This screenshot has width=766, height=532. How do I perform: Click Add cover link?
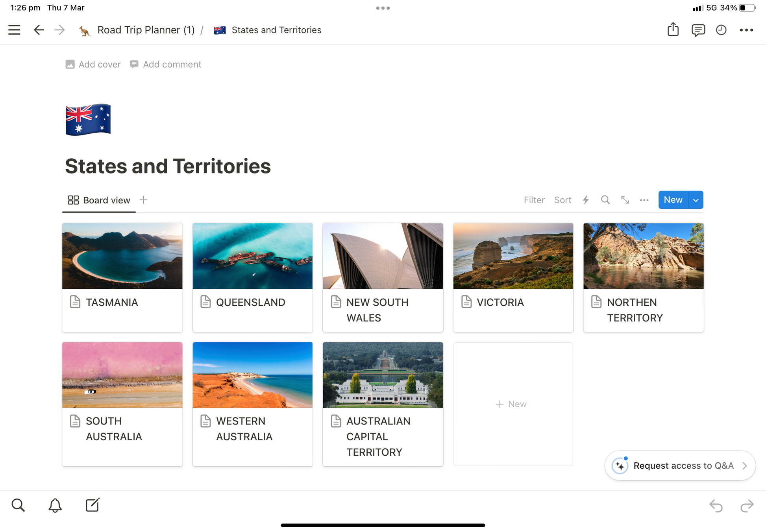93,64
